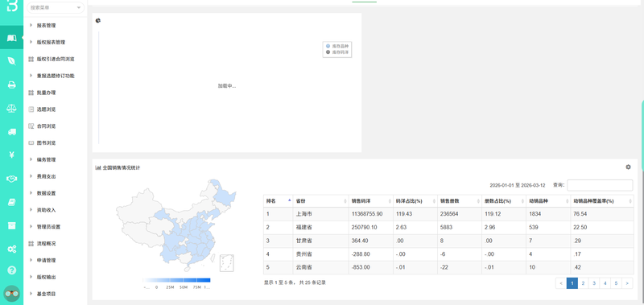
Task: Toggle the 库存码洋 legend series
Action: pyautogui.click(x=337, y=52)
